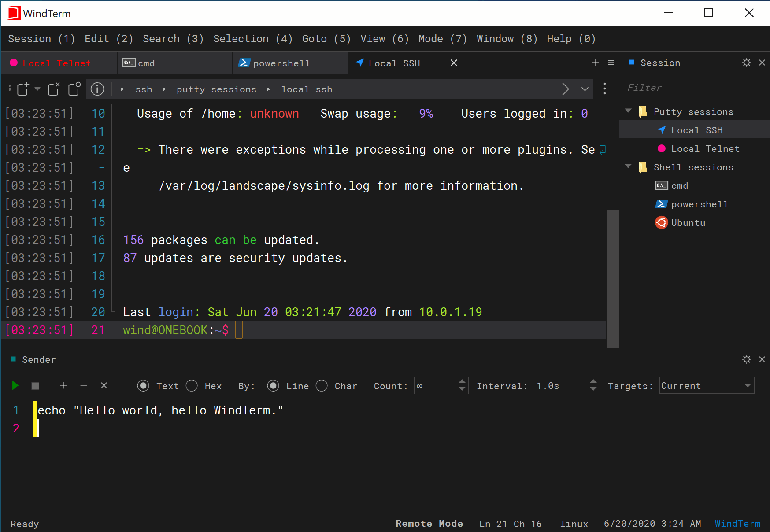Remove sender entry with minus icon

pos(84,386)
